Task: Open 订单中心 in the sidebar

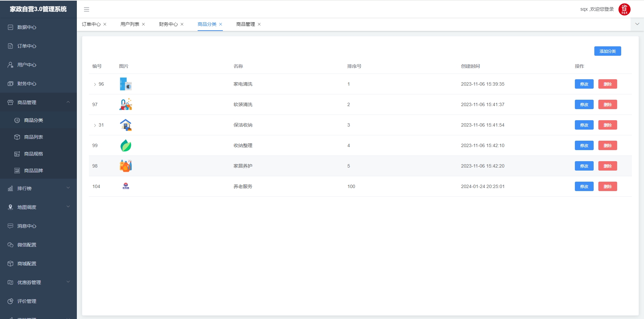Action: 27,46
